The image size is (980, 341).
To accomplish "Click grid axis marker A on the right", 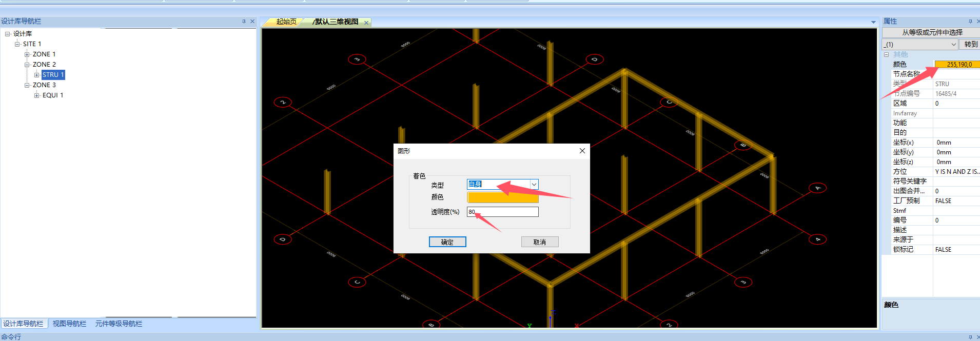I will point(817,188).
